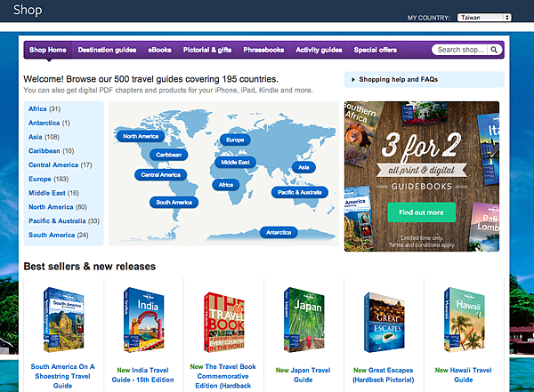Expand Shopping help and FAQs

(424, 79)
